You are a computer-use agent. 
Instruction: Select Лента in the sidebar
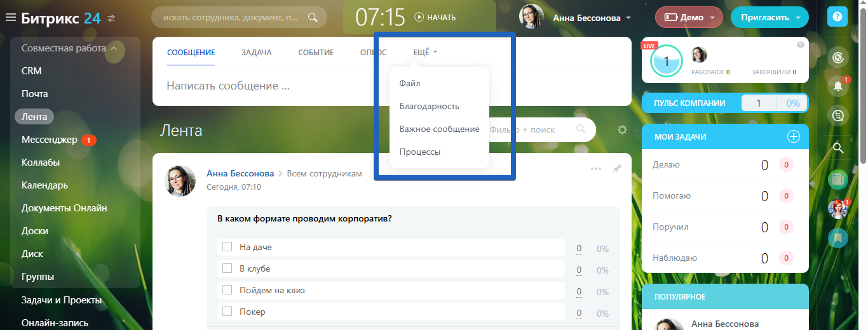[34, 117]
